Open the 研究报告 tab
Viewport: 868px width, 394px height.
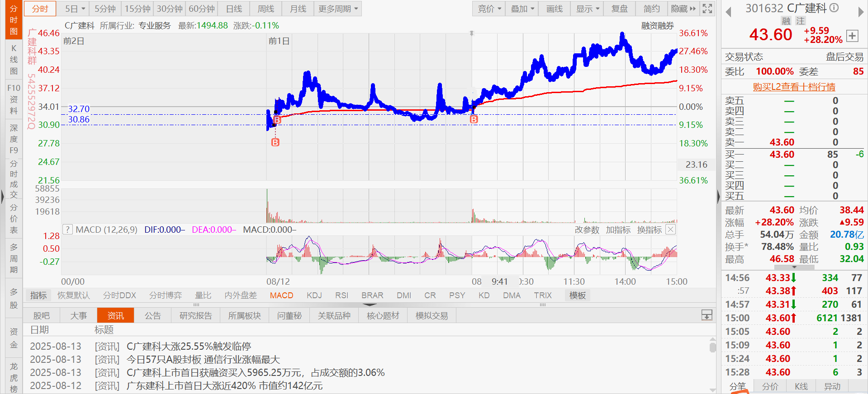pos(195,315)
